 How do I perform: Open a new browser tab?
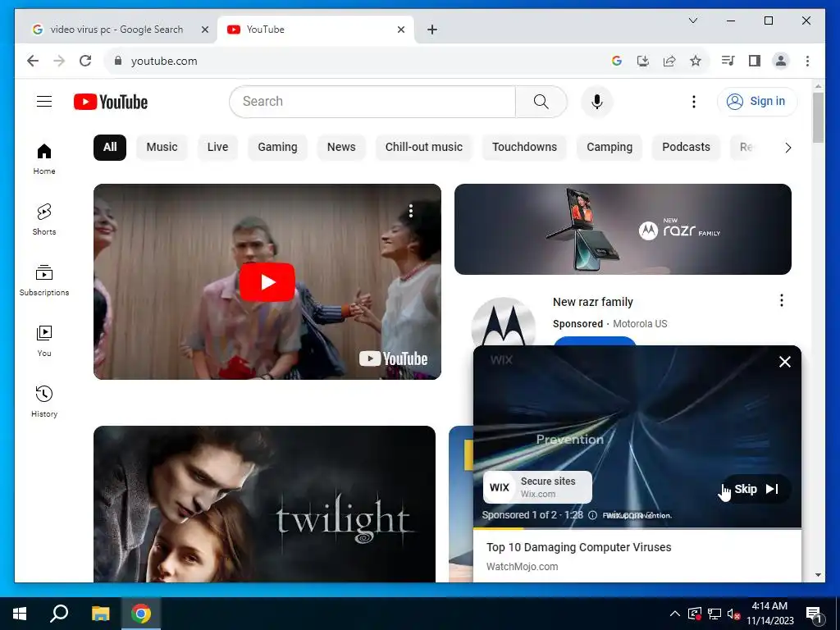[432, 30]
